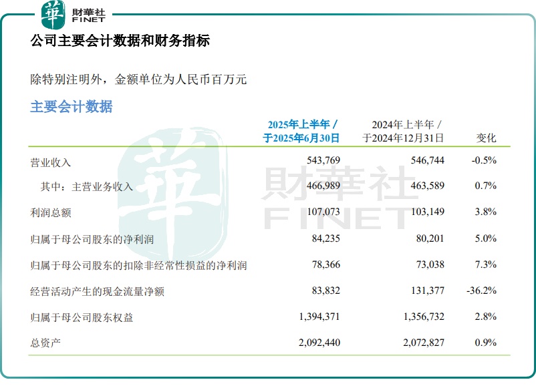The width and height of the screenshot is (536, 392).
Task: Click the -36.2% change value
Action: (x=483, y=291)
